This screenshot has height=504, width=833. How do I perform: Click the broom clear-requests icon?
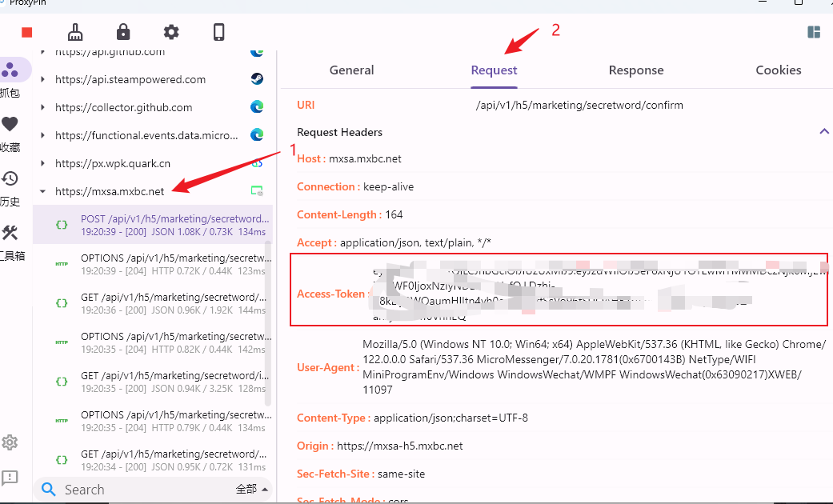(x=75, y=32)
